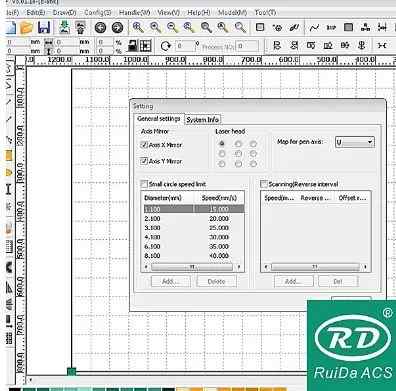
Task: Click Delete button under speed limit table
Action: pos(216,281)
